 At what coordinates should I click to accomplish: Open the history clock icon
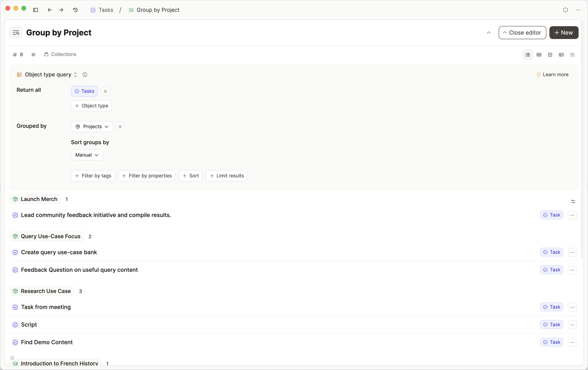click(75, 10)
